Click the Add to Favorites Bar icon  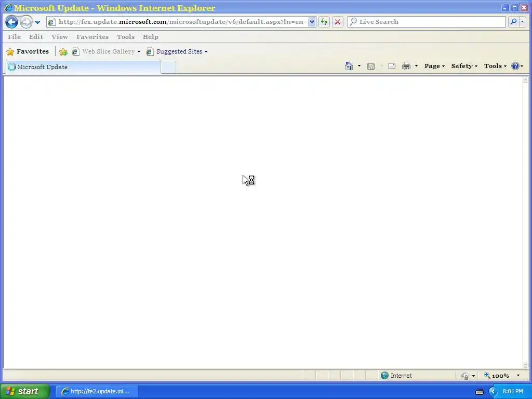tap(63, 51)
